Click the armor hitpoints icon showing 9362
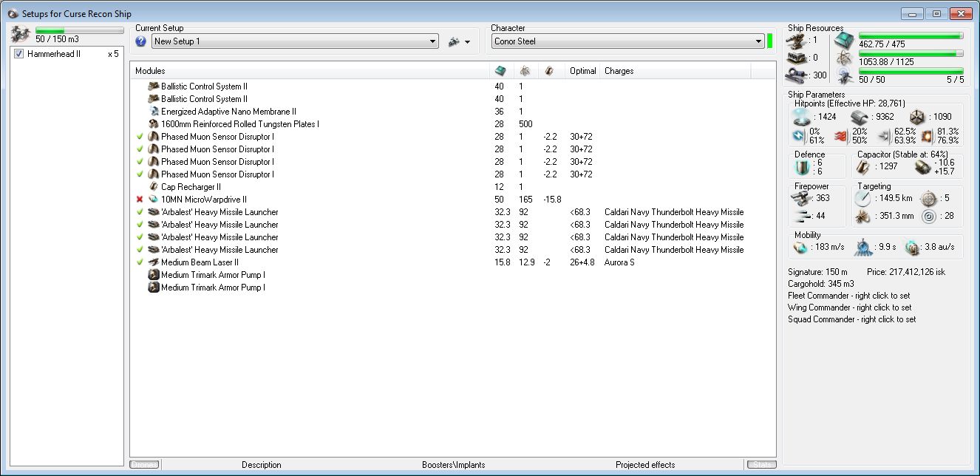 pos(858,117)
